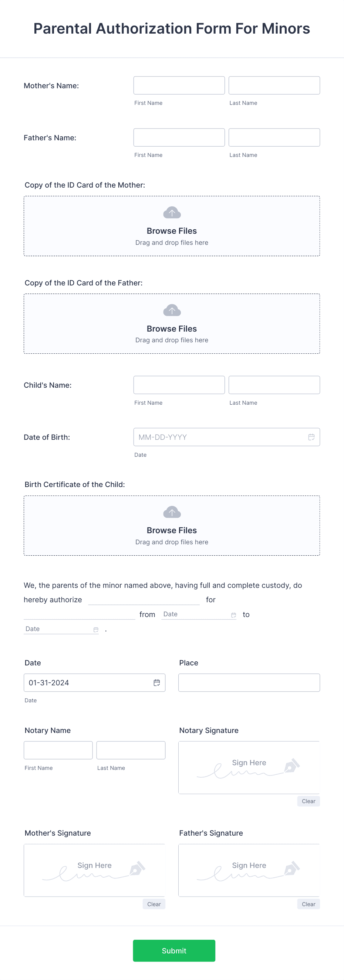Click the upload cloud icon for Mother's ID card
Viewport: 344px width, 980px height.
tap(172, 212)
